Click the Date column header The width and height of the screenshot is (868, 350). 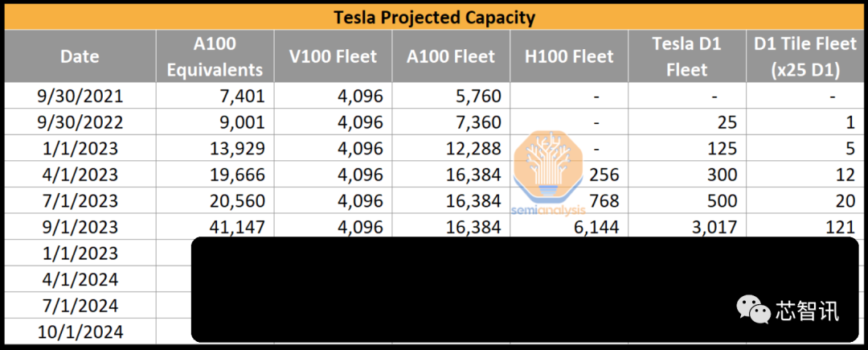(80, 56)
